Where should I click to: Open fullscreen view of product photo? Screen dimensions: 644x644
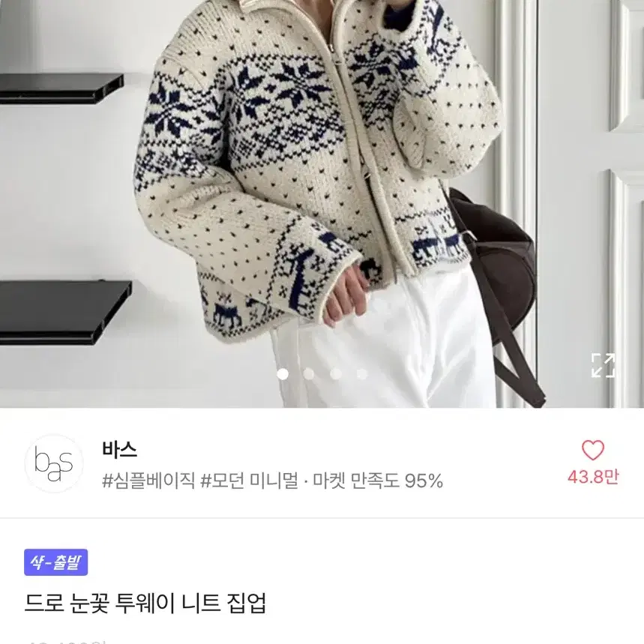coord(603,364)
